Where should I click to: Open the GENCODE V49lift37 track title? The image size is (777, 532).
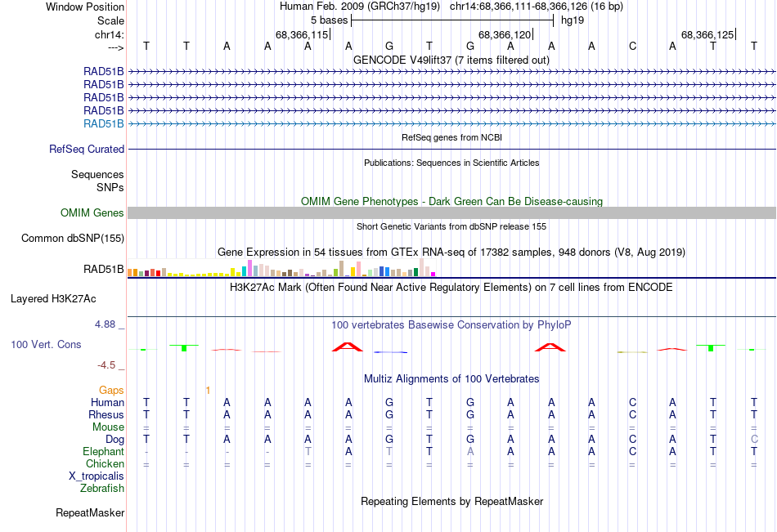point(451,60)
